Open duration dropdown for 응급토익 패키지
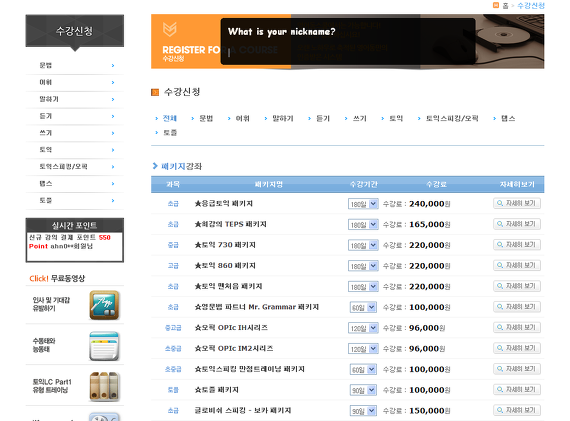The image size is (570, 421). [363, 204]
